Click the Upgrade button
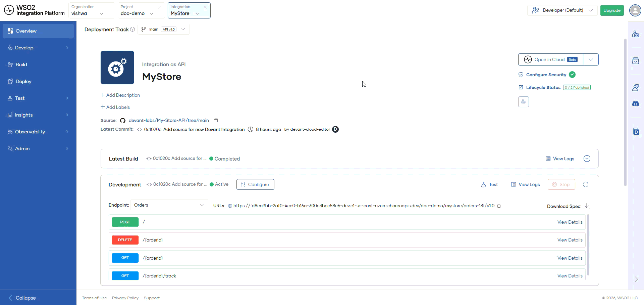The height and width of the screenshot is (305, 644). [x=612, y=10]
